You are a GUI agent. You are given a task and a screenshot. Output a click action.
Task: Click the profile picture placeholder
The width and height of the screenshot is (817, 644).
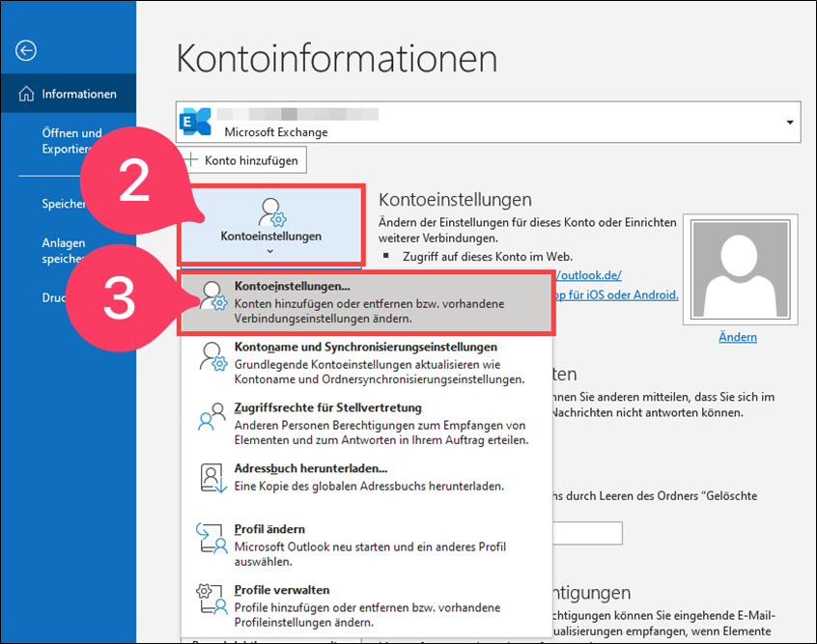coord(741,268)
